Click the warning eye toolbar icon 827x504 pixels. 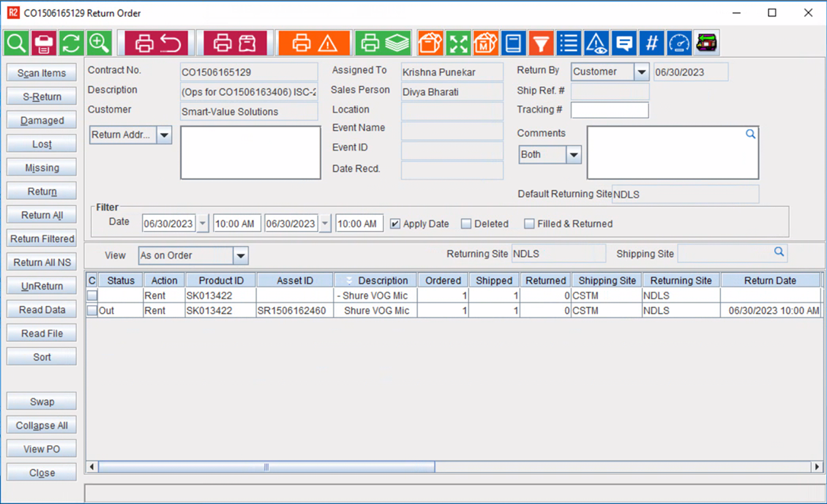click(596, 42)
